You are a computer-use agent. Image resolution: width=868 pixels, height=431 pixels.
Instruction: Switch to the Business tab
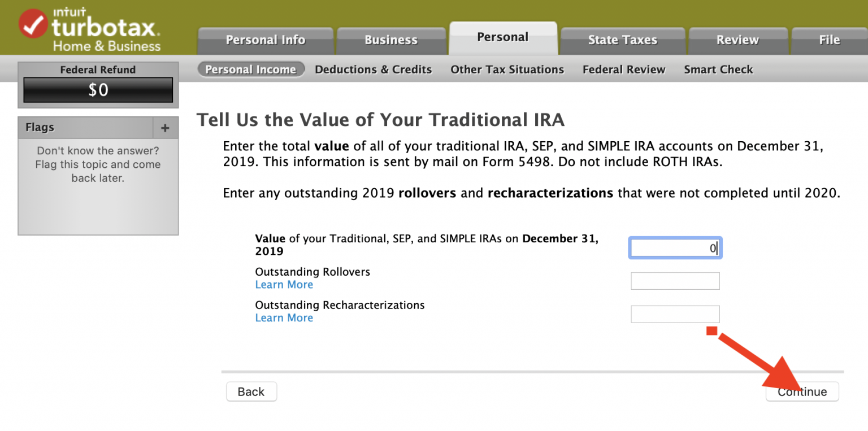click(391, 40)
